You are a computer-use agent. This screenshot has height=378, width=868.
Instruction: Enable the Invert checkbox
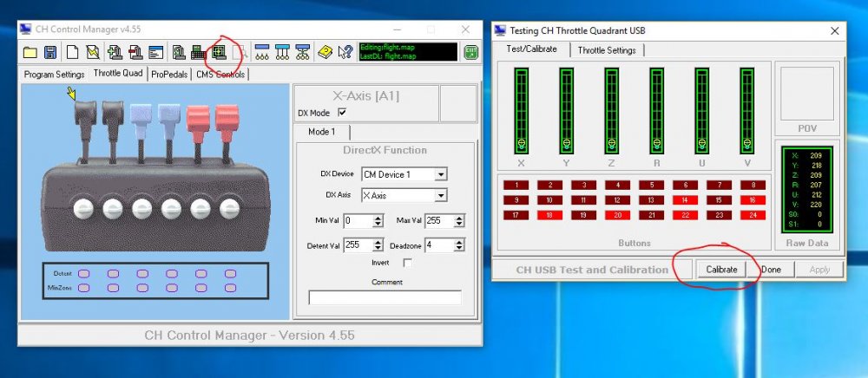click(407, 263)
